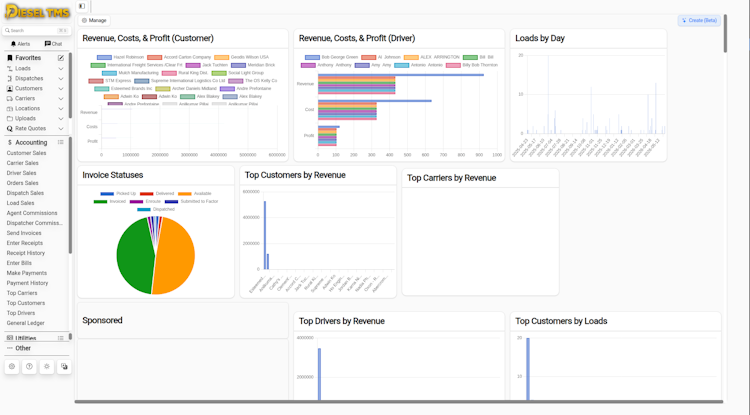Open the Chat panel
The height and width of the screenshot is (415, 750).
54,44
